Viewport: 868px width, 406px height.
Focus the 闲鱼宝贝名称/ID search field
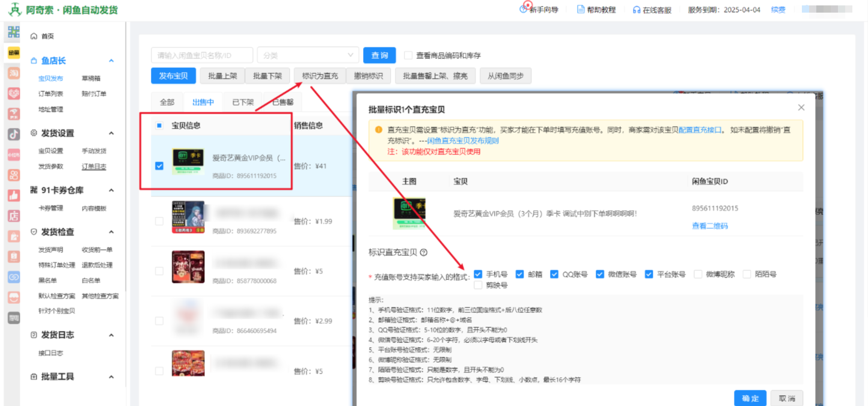click(202, 55)
